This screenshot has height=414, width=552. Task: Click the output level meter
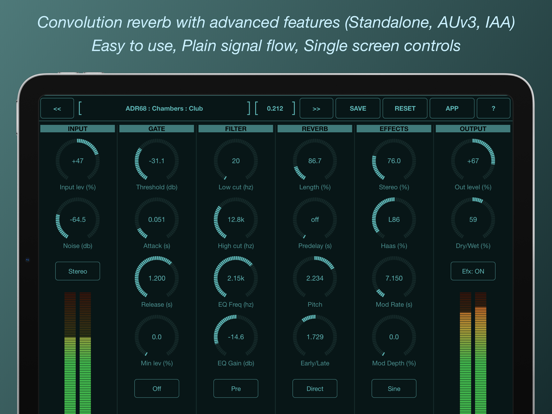pos(473,353)
